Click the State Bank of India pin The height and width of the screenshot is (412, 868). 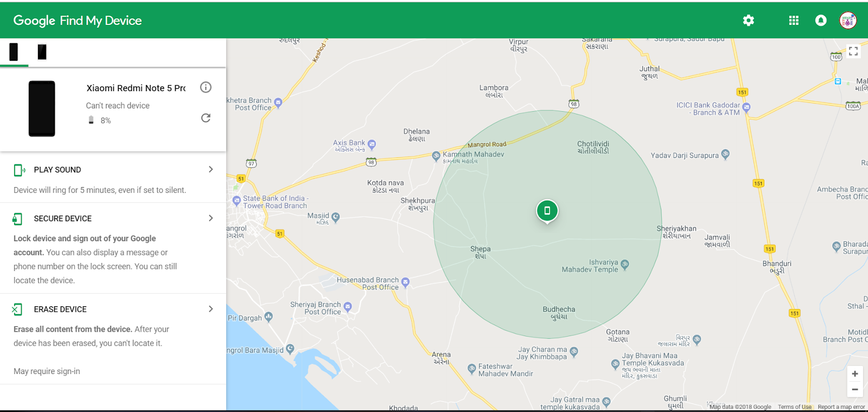tap(237, 201)
